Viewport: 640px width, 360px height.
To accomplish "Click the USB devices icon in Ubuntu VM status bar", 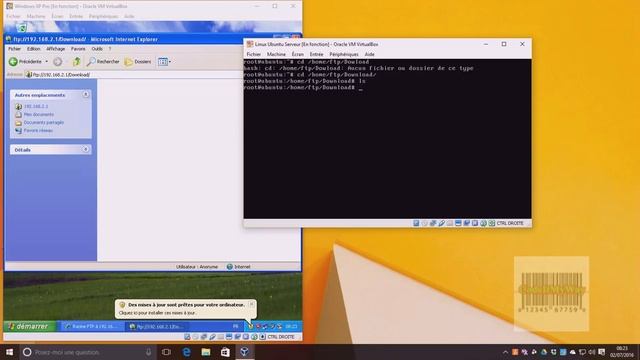I will (442, 223).
